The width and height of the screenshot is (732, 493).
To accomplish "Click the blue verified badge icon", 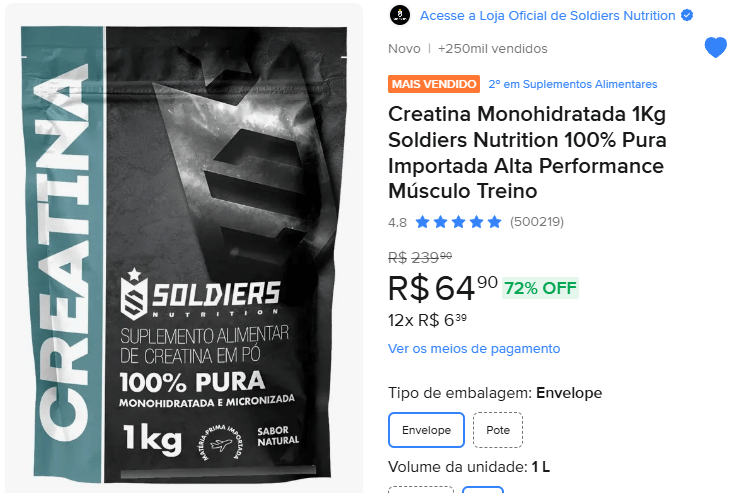I will (687, 15).
